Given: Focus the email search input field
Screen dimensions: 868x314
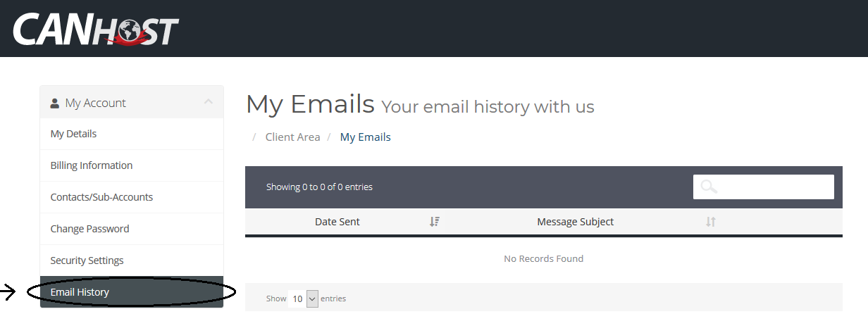Looking at the screenshot, I should click(764, 187).
